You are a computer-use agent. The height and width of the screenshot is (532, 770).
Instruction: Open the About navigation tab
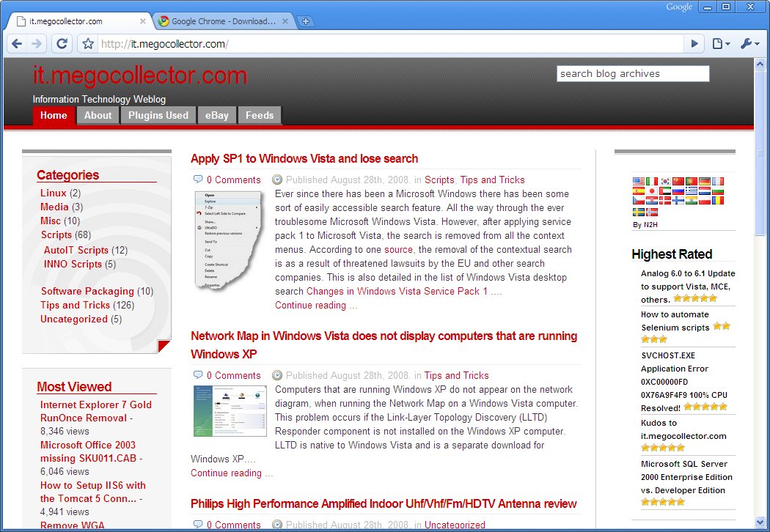(98, 115)
